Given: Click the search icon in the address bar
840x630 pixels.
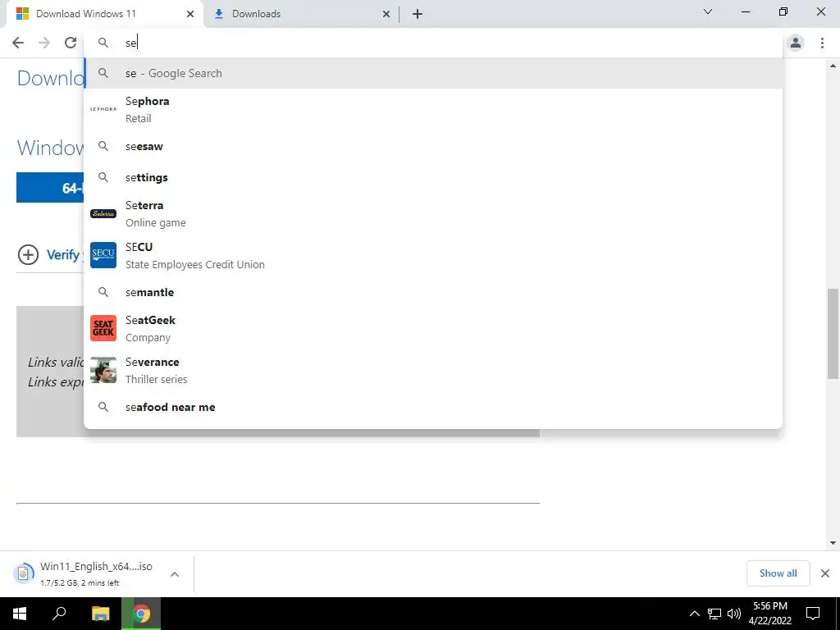Looking at the screenshot, I should (103, 43).
